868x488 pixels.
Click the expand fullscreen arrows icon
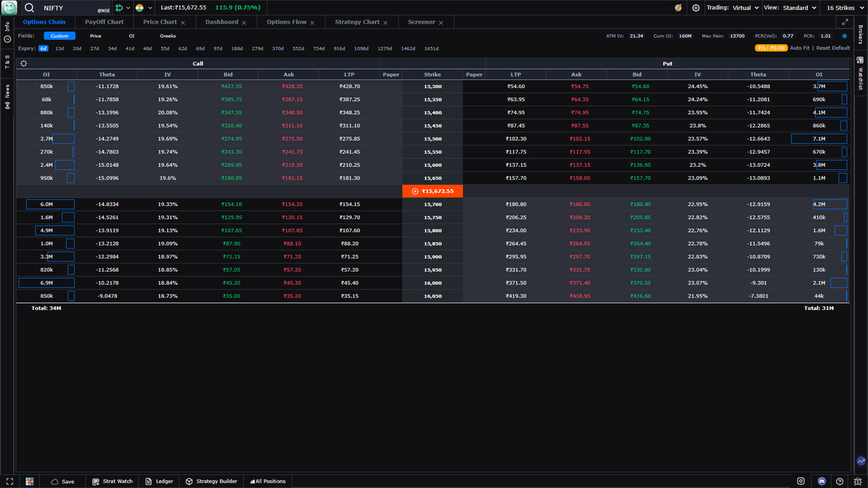(846, 22)
